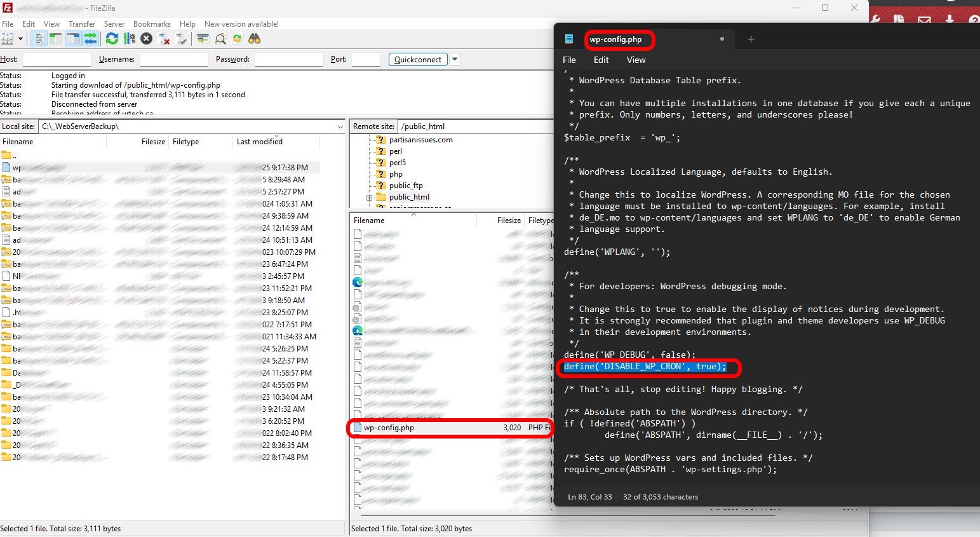Viewport: 980px width, 537px height.
Task: Toggle the message log display
Action: coord(39,39)
